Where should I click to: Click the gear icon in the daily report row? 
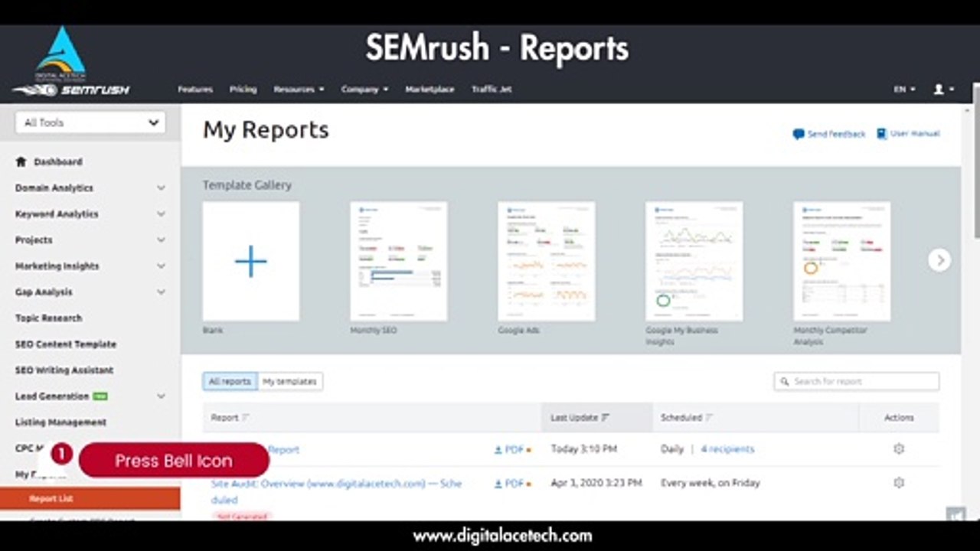click(x=899, y=448)
